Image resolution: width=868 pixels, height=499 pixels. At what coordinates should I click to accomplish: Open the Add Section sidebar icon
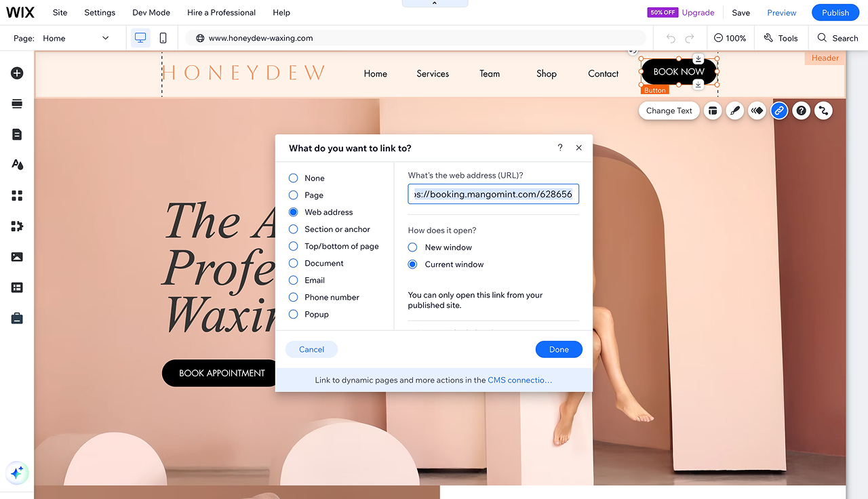17,104
